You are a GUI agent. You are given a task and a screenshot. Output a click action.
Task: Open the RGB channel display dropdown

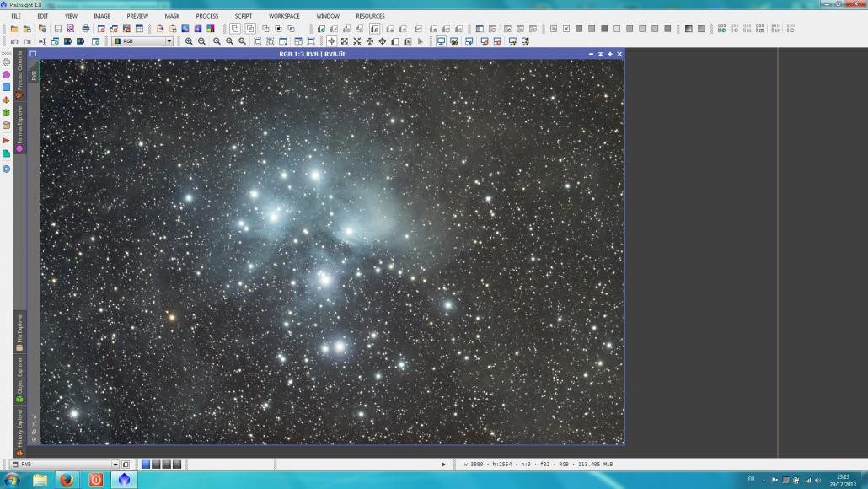coord(142,41)
